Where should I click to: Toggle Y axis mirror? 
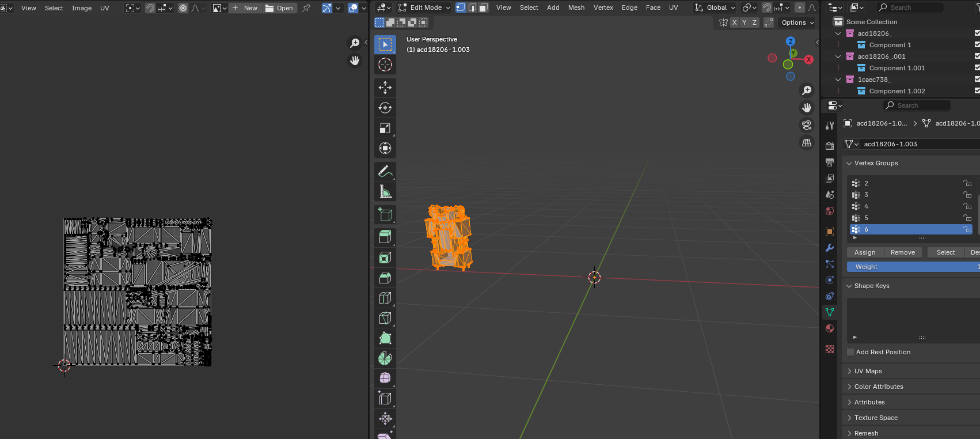coord(745,22)
